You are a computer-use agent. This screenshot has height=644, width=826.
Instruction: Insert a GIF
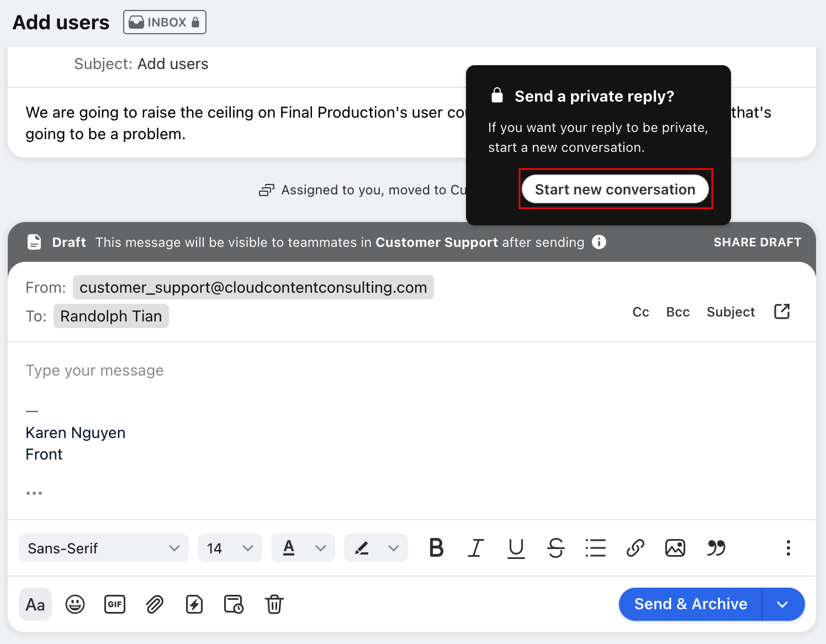tap(115, 604)
